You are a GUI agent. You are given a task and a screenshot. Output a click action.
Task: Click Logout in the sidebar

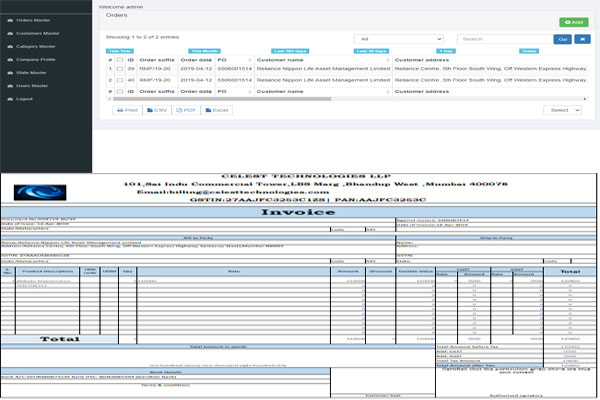coord(24,99)
